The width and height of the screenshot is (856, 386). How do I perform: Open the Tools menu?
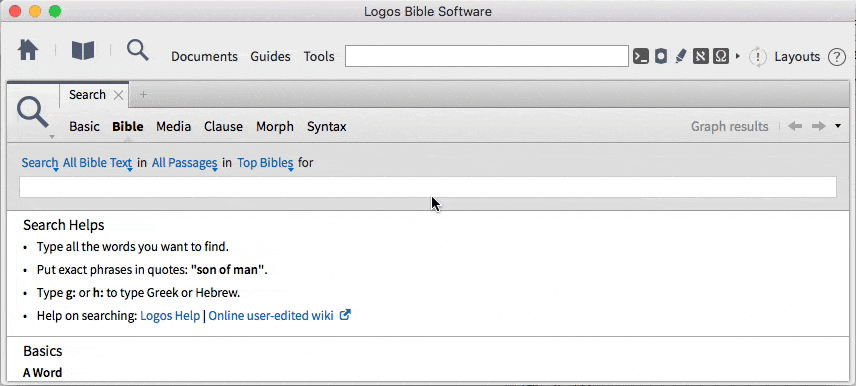click(319, 57)
